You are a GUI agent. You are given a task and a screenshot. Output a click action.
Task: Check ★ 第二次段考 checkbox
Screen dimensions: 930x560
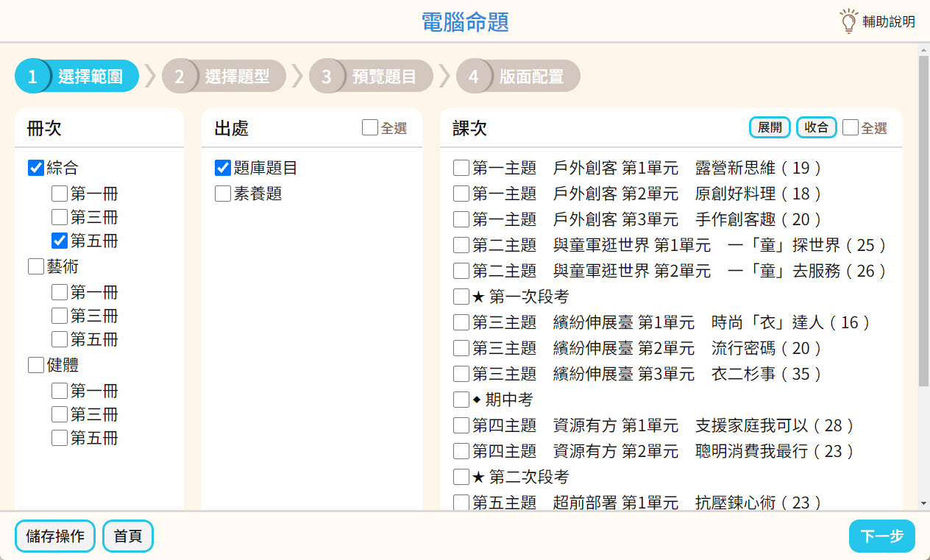pyautogui.click(x=461, y=477)
